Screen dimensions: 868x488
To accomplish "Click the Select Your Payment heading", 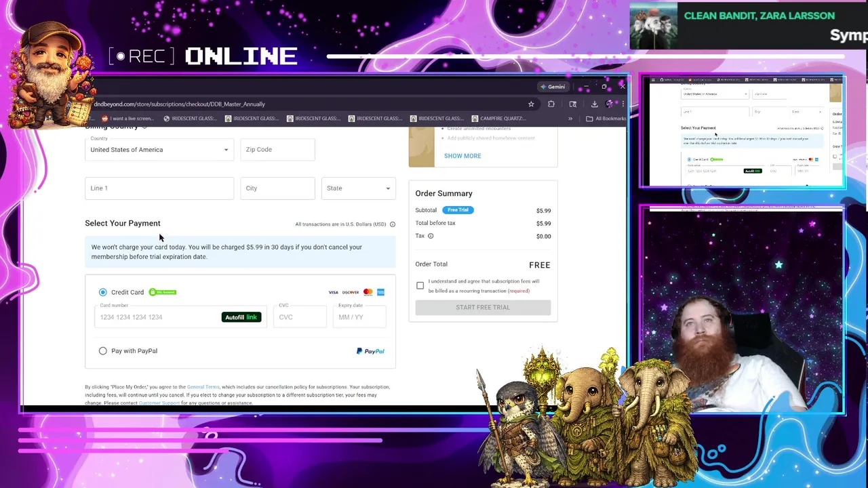I will [123, 223].
